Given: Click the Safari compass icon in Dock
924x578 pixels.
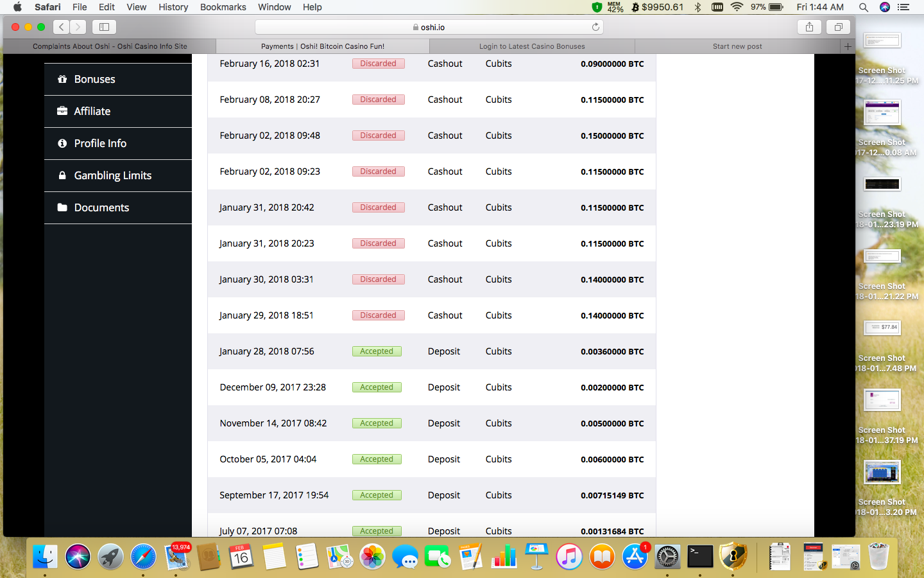Looking at the screenshot, I should pyautogui.click(x=143, y=557).
